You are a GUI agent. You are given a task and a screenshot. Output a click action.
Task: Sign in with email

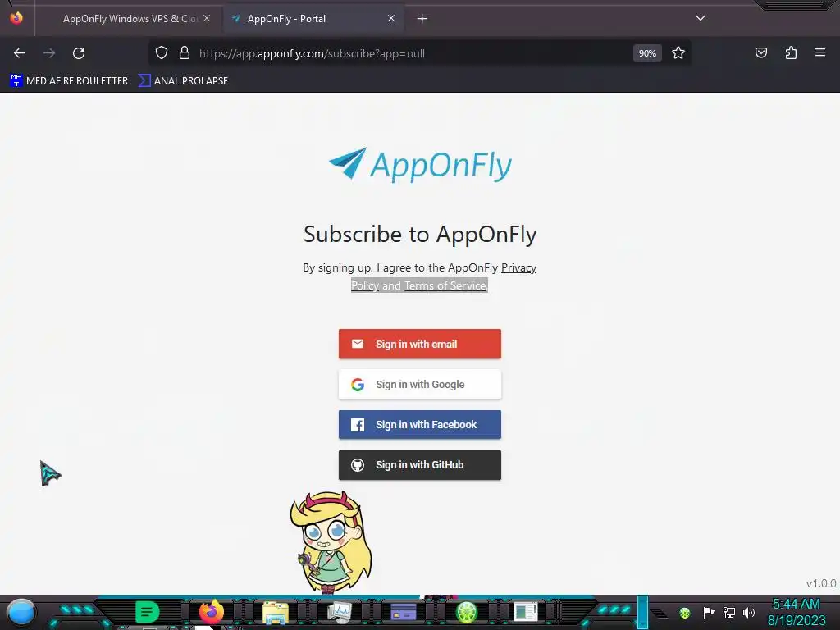[x=419, y=344]
